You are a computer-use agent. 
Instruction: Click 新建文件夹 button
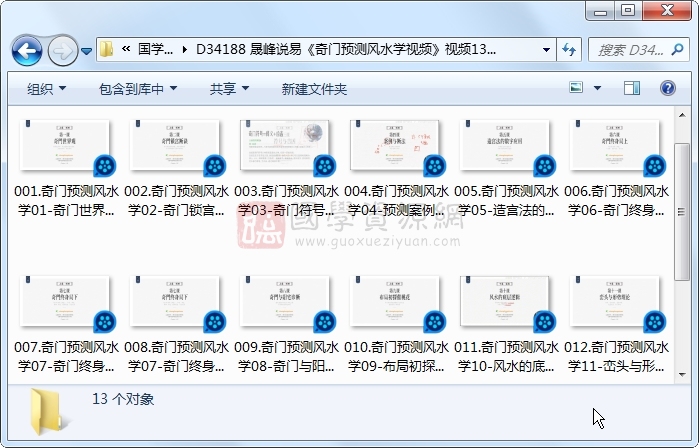[314, 89]
